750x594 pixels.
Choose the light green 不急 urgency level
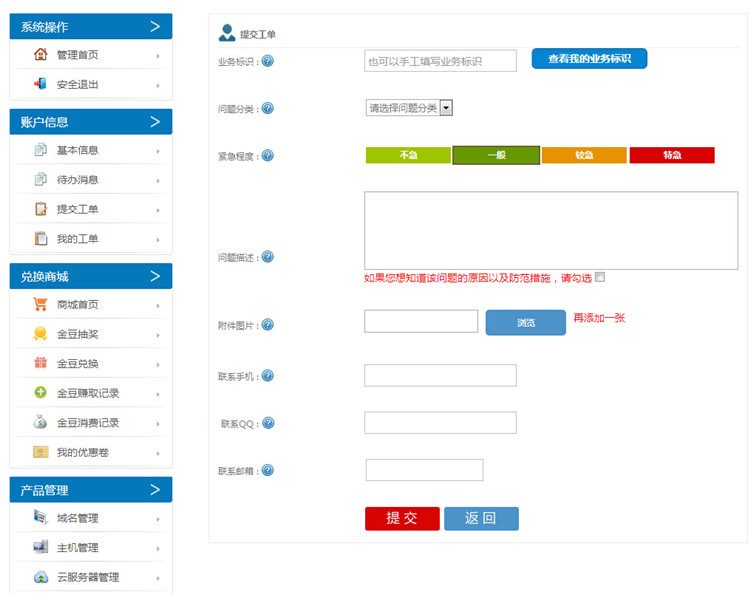click(x=408, y=155)
